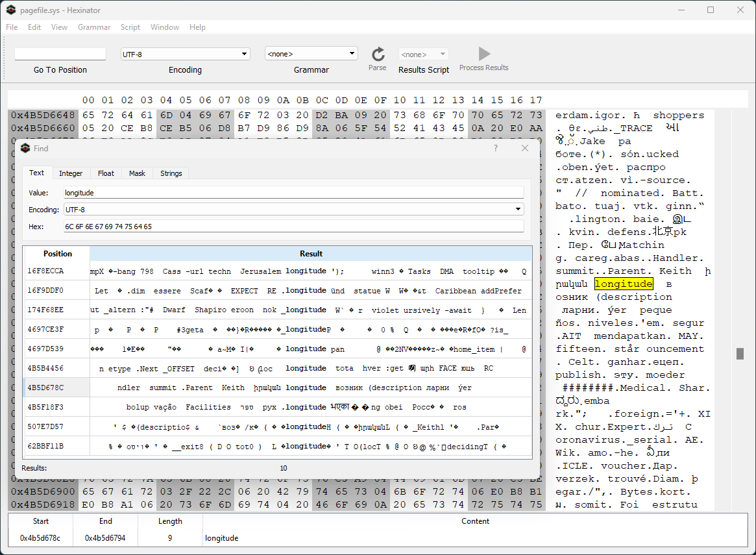Select result row at position 4697CE3F

(278, 329)
